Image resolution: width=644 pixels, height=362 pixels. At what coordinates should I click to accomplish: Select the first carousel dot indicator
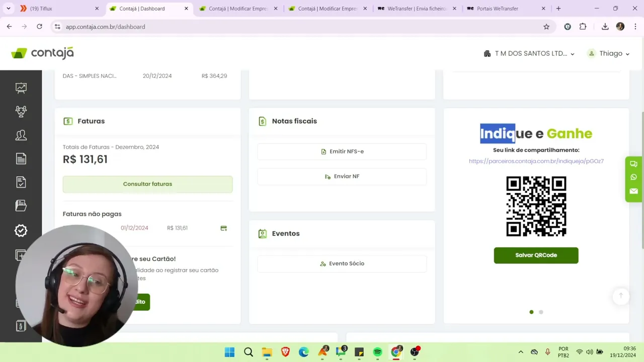click(531, 312)
